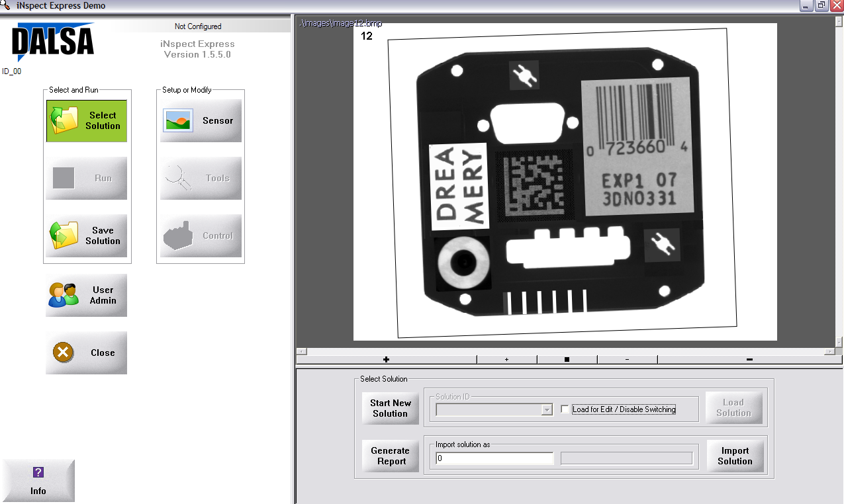Viewport: 844px width, 504px height.
Task: Click the Control hand icon
Action: [179, 235]
